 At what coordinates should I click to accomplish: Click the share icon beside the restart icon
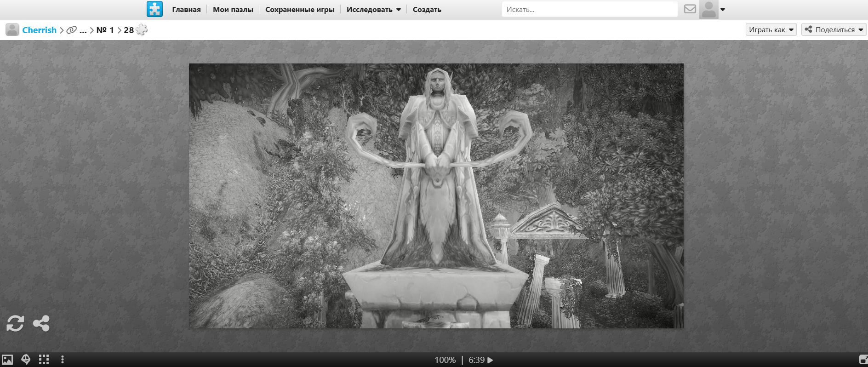click(x=41, y=323)
